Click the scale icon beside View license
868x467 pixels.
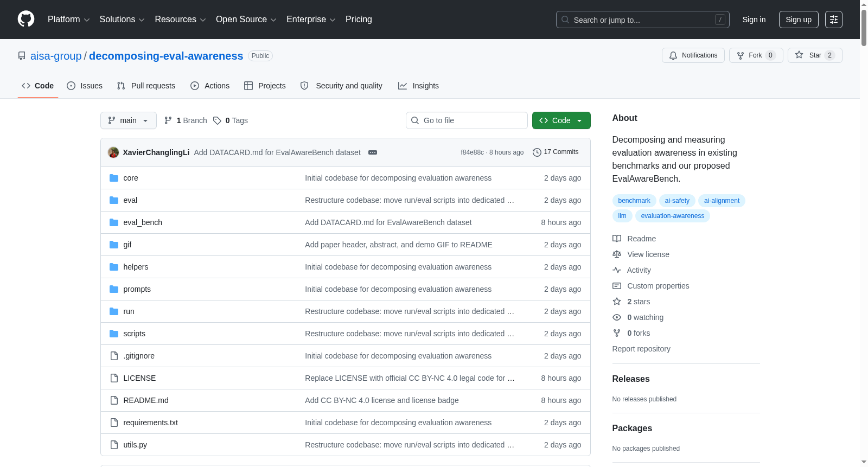[x=617, y=254]
